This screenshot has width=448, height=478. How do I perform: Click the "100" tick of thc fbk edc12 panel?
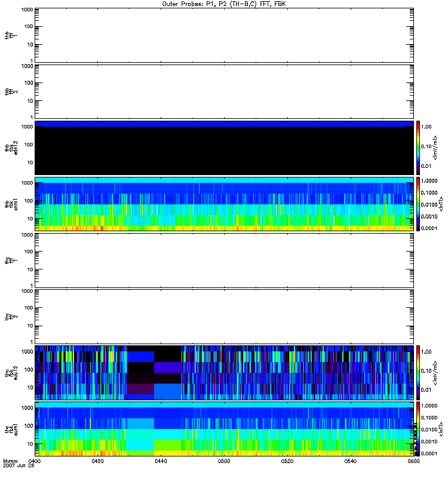[x=29, y=369]
